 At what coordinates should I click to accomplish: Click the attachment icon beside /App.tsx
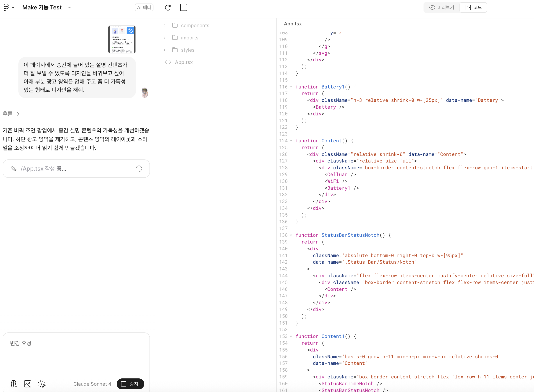tap(14, 169)
